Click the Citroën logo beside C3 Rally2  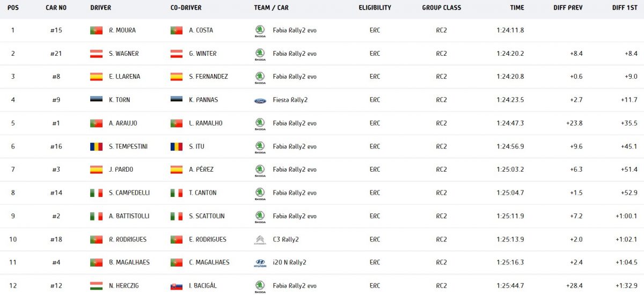coord(260,240)
